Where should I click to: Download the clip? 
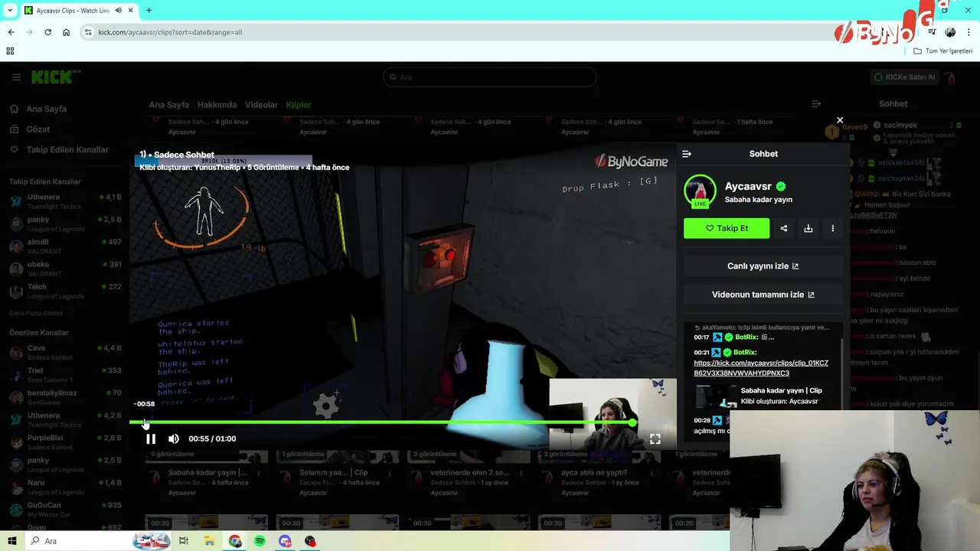pyautogui.click(x=808, y=228)
